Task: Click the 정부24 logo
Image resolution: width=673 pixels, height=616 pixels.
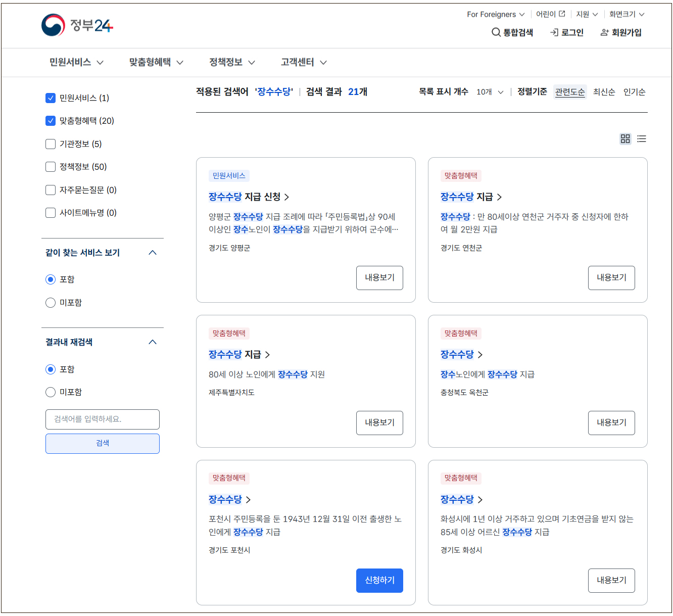Action: click(x=77, y=26)
